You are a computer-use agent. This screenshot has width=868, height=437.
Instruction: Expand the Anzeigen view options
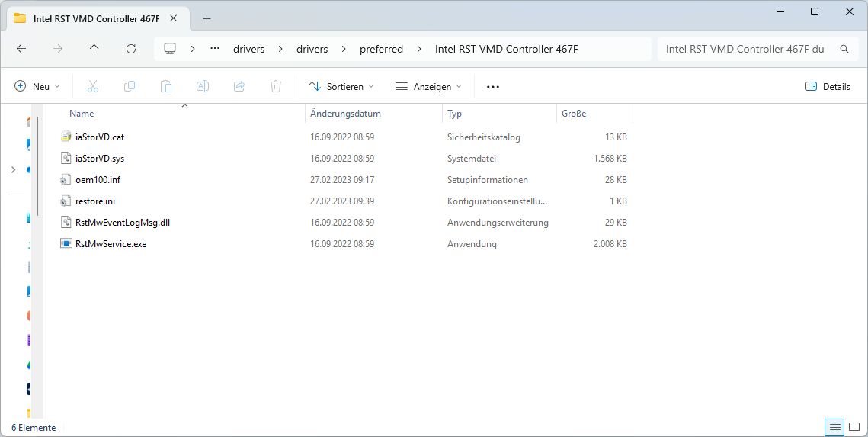pyautogui.click(x=428, y=87)
